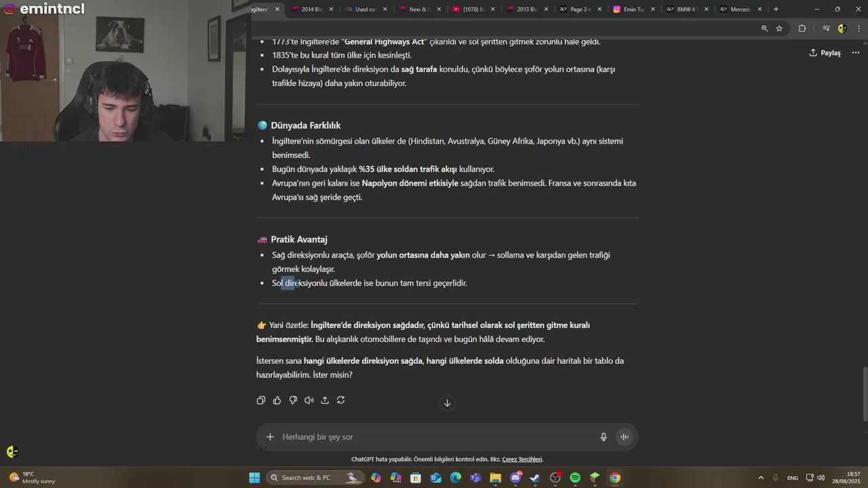Close the Emin Tur Instagram tab
Viewport: 868px width, 488px height.
coord(653,9)
